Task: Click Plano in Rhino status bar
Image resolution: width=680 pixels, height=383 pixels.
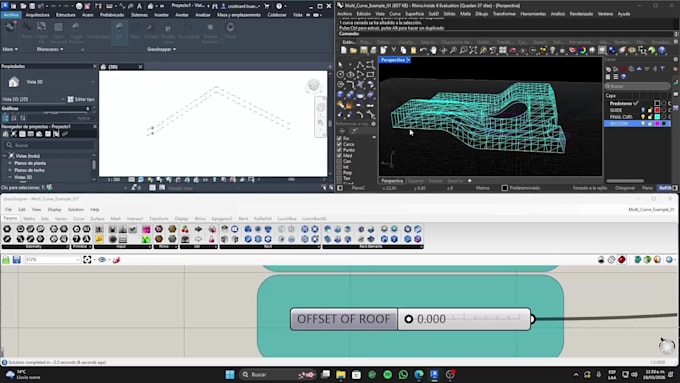Action: (647, 188)
